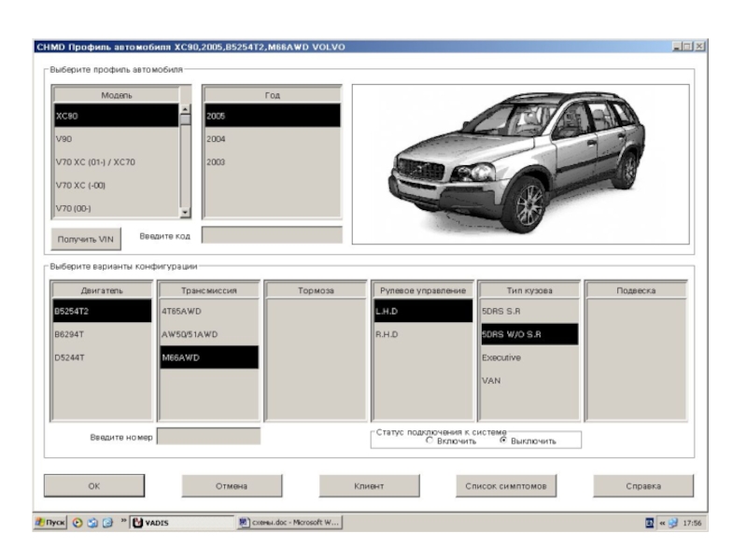Select VAN body type
Viewport: 747px width, 560px height.
[529, 381]
